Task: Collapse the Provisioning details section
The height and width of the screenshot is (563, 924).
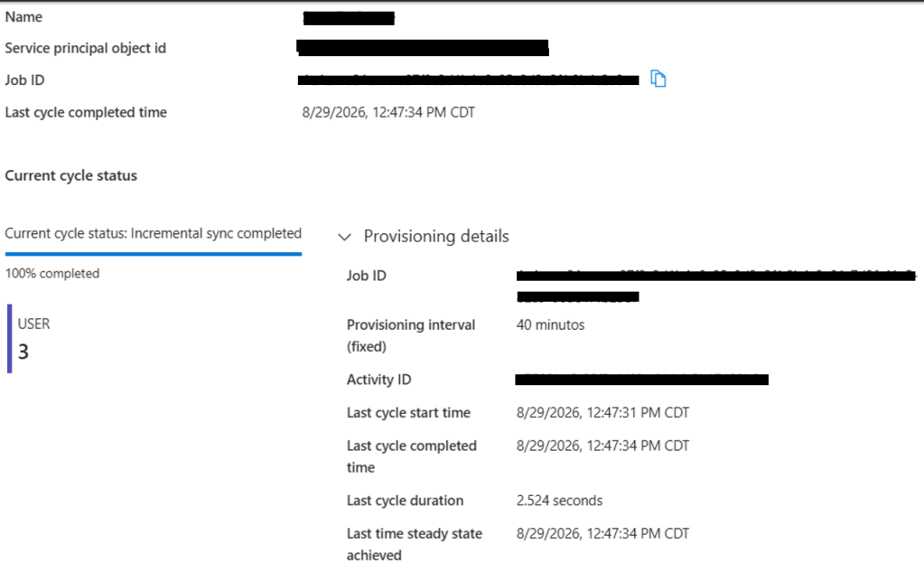Action: click(x=344, y=237)
